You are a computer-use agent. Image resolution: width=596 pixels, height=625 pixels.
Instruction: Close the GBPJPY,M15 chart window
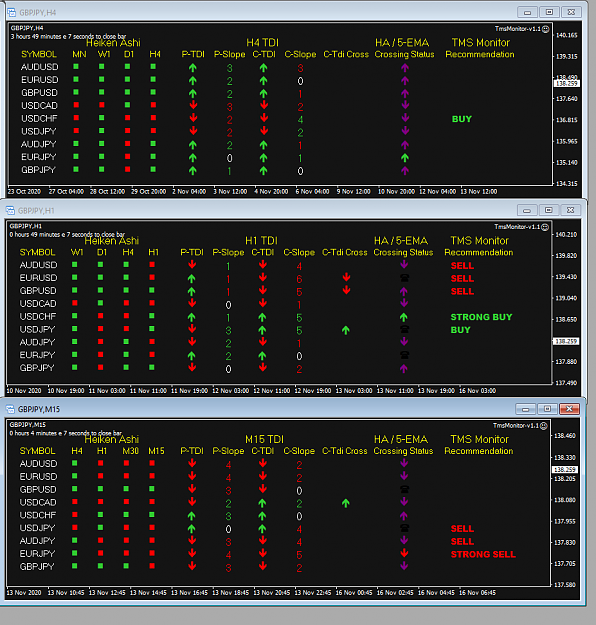[x=569, y=409]
